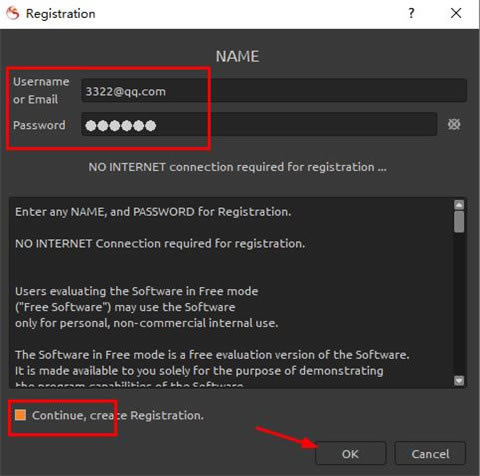Click 'Enter any NAME, and PASSWORD for Registration.'

(153, 212)
